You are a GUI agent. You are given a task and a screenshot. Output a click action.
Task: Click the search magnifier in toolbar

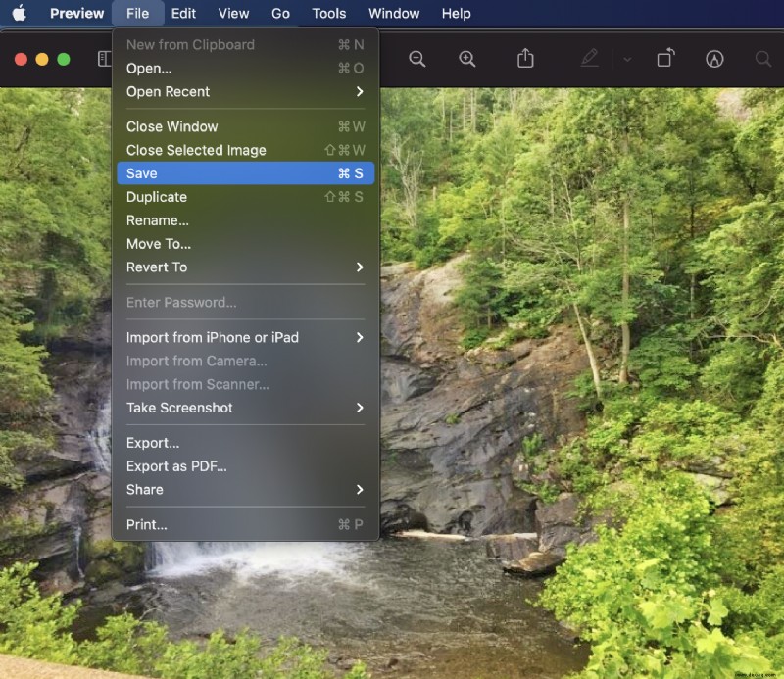(763, 59)
